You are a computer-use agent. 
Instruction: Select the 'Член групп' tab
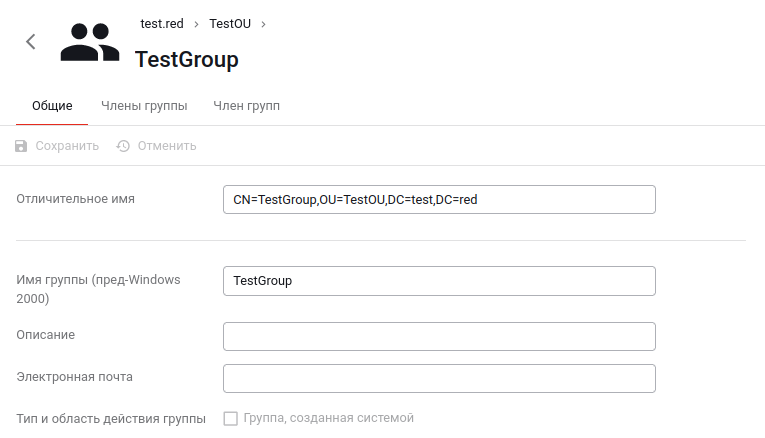(x=246, y=105)
